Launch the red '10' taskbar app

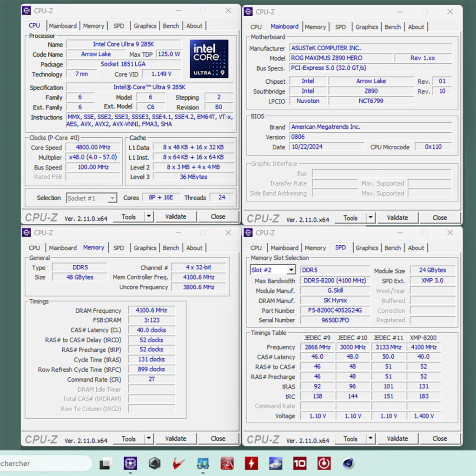(300, 463)
